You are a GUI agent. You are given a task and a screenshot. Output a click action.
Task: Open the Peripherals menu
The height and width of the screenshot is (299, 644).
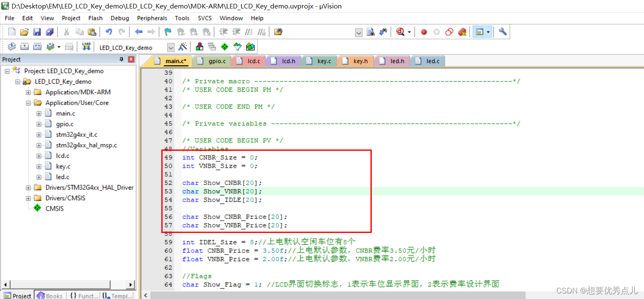(x=152, y=18)
